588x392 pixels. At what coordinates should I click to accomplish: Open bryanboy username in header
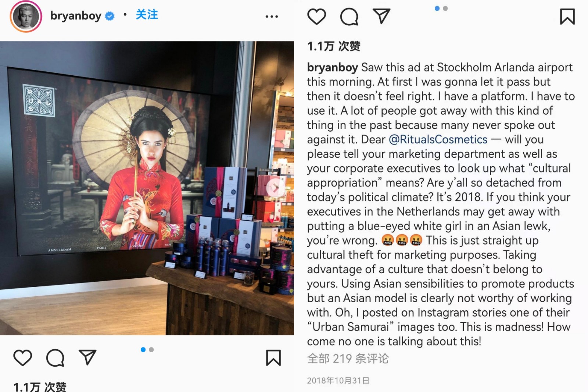pyautogui.click(x=76, y=16)
